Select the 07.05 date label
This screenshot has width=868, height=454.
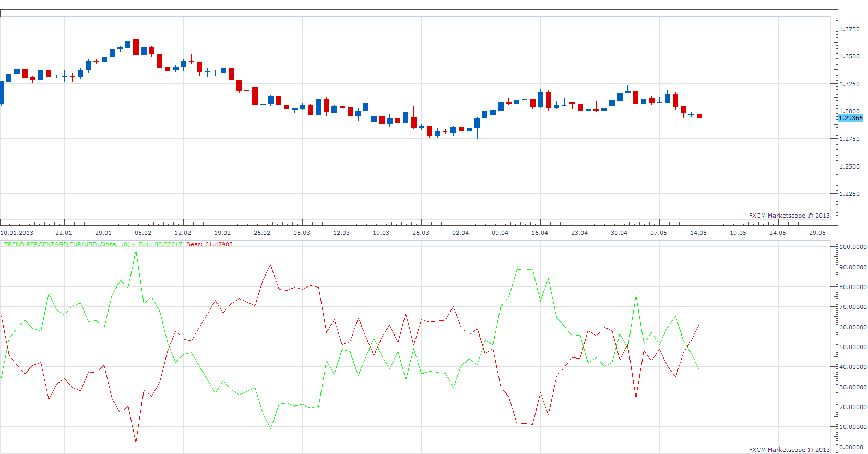tap(659, 233)
